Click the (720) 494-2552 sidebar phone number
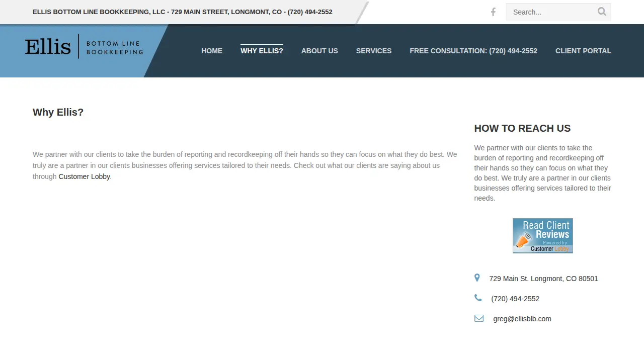Viewport: 644px width, 362px height. click(515, 299)
